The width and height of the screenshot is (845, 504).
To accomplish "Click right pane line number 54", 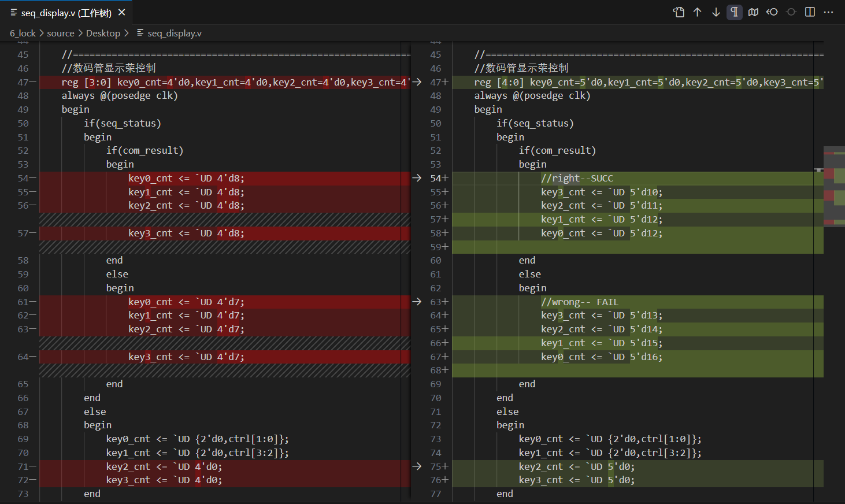I will (436, 178).
